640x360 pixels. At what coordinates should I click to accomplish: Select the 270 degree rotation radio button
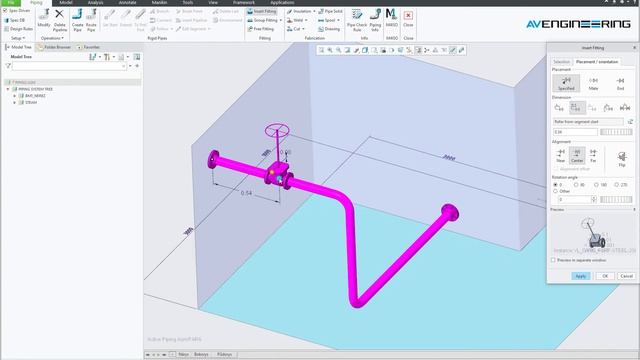coord(617,185)
